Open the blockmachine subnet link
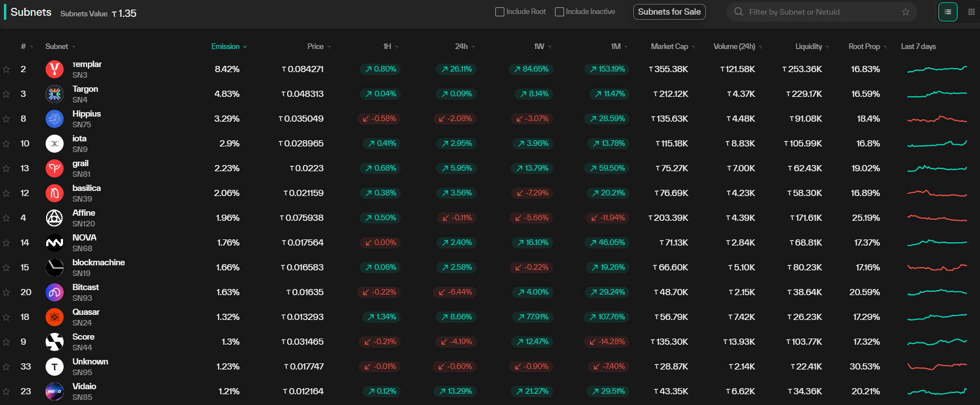Viewport: 980px width, 405px height. 99,262
